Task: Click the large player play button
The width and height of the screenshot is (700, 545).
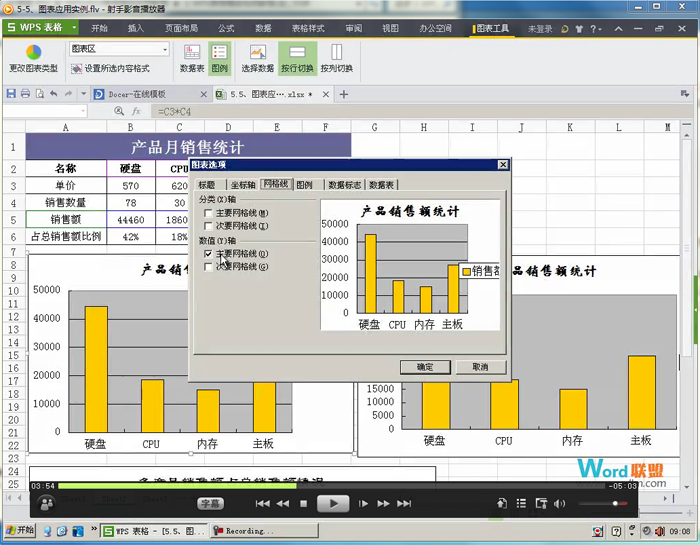Action: pyautogui.click(x=333, y=503)
